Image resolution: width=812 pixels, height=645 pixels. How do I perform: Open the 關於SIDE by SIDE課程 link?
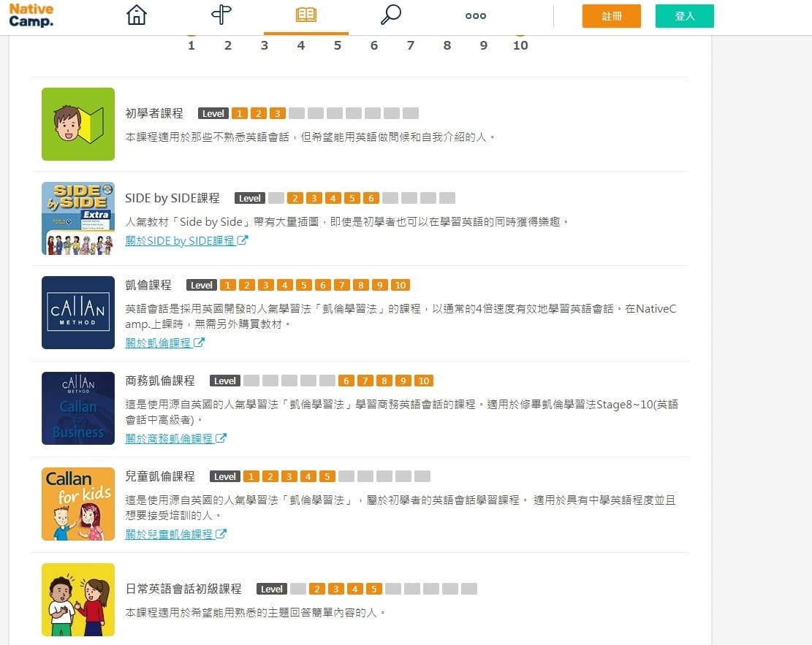182,240
